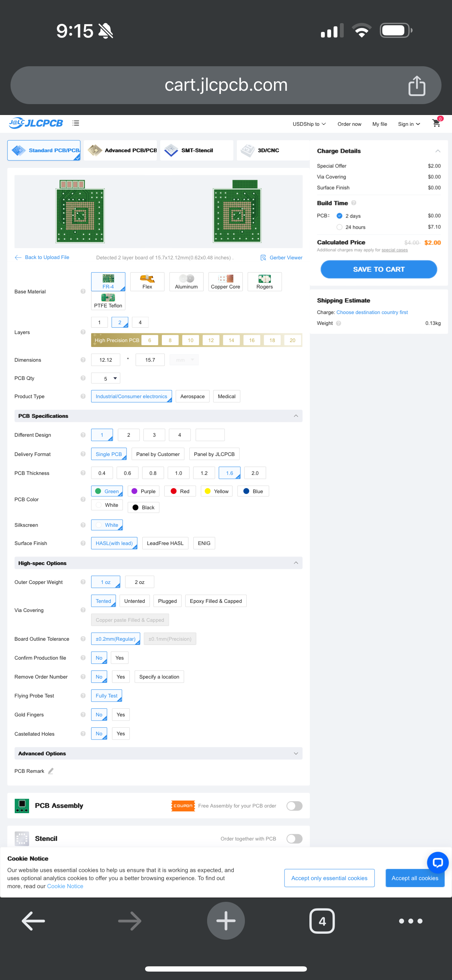Viewport: 452px width, 980px height.
Task: Collapse the High-spec Options section
Action: point(296,563)
